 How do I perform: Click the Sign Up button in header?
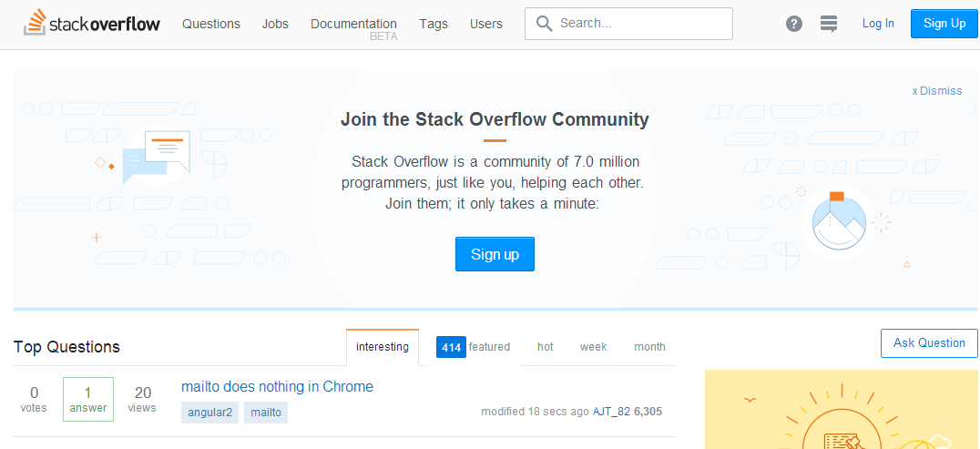pos(944,24)
